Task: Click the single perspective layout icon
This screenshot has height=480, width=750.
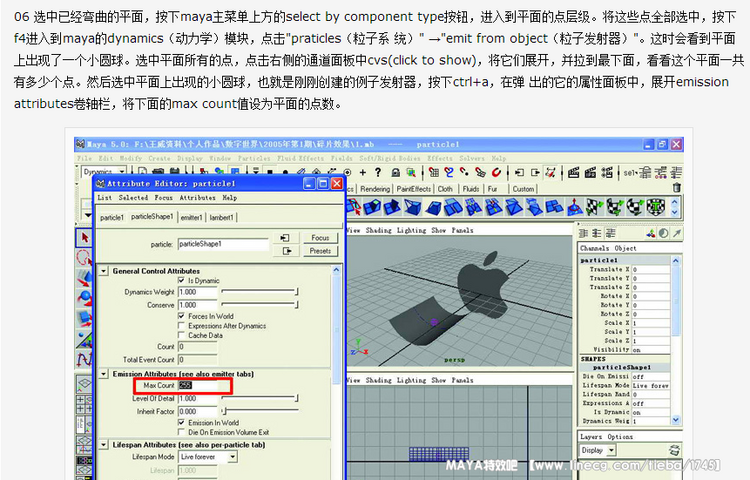Action: pos(84,384)
